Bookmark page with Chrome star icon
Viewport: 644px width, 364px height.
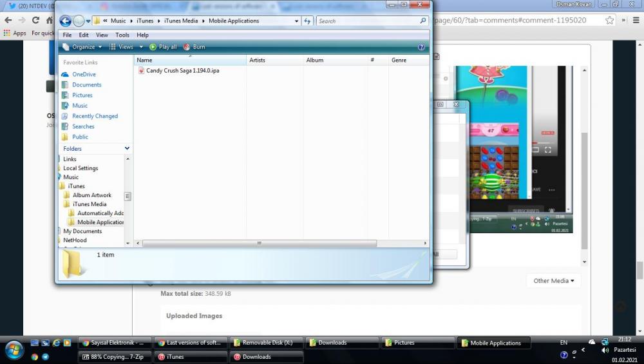click(x=609, y=20)
